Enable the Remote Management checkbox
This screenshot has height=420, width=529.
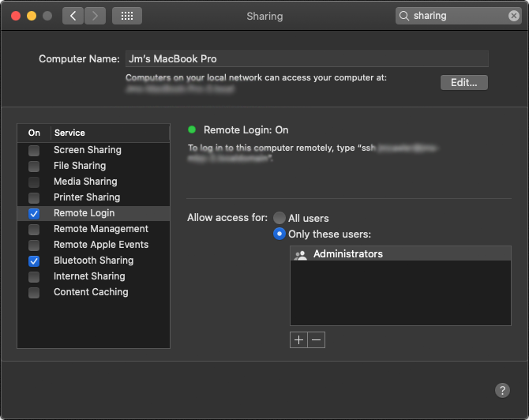34,230
